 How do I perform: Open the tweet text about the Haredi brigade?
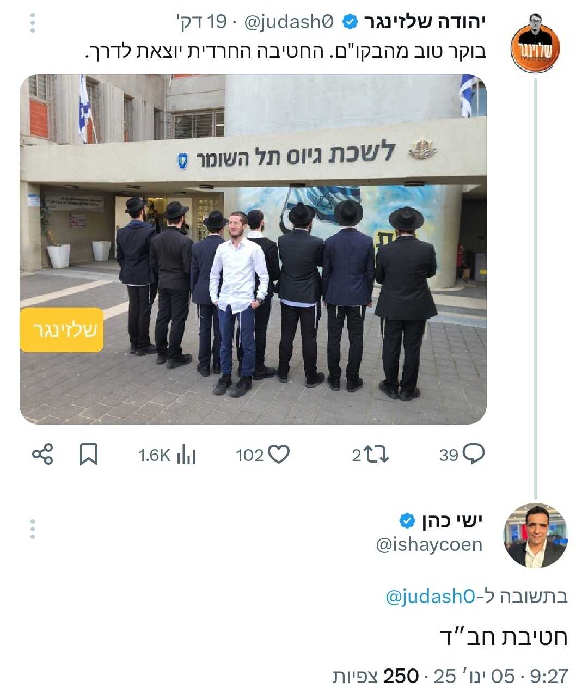(x=285, y=52)
